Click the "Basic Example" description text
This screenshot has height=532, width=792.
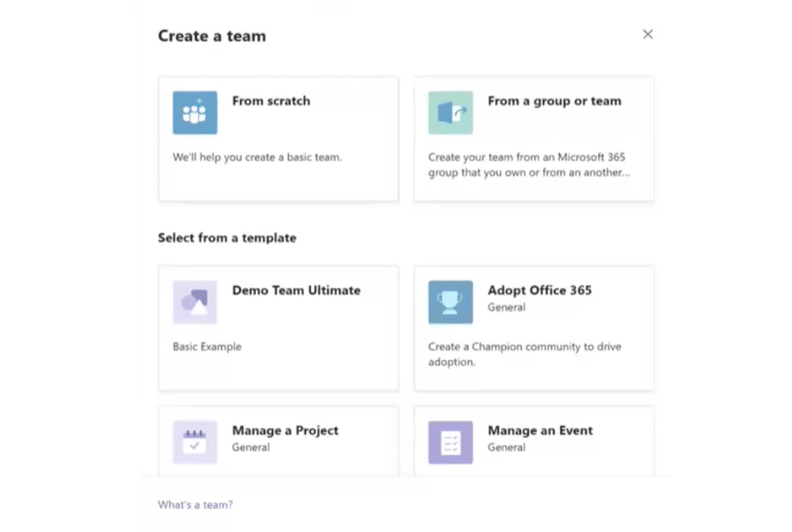208,347
